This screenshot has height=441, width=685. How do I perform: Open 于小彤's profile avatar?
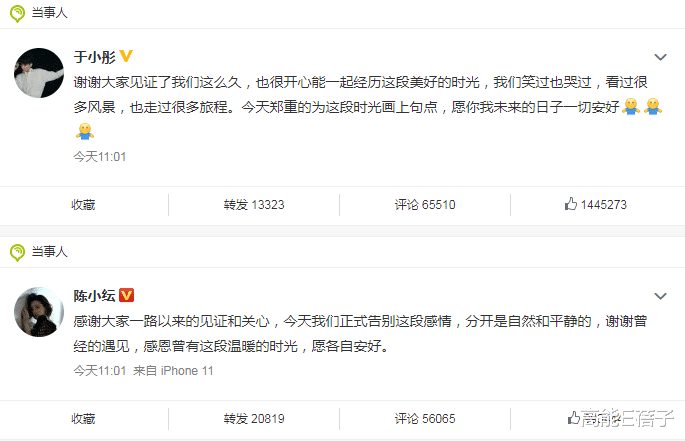(39, 73)
